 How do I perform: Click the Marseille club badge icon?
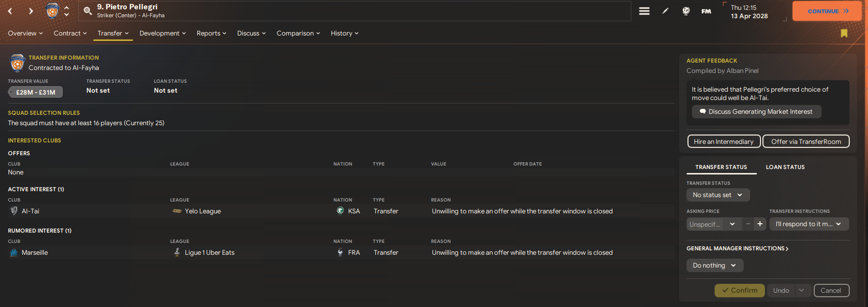click(14, 252)
